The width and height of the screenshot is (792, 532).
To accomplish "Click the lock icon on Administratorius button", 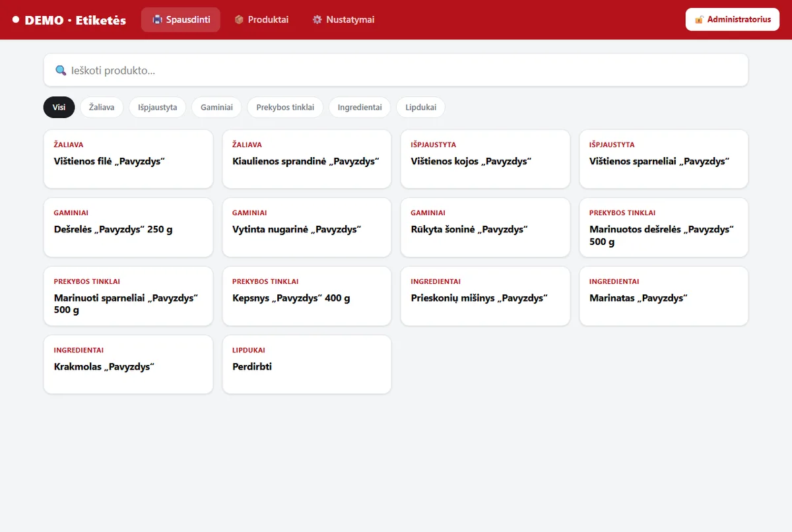I will click(699, 20).
